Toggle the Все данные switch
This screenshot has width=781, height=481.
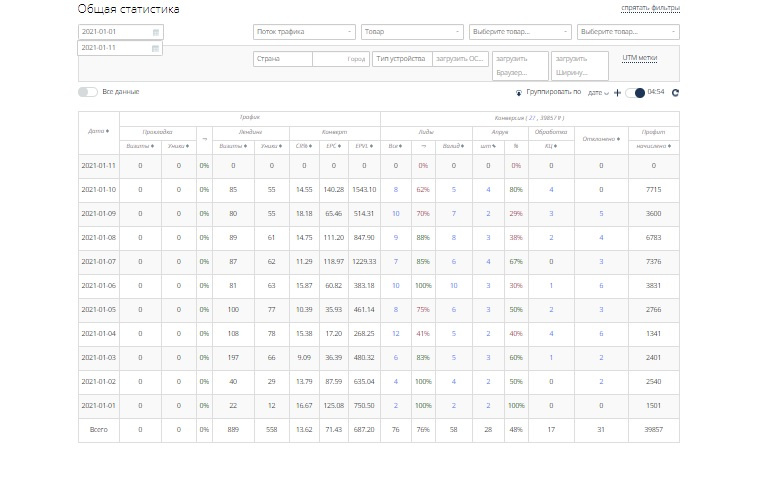tap(88, 92)
